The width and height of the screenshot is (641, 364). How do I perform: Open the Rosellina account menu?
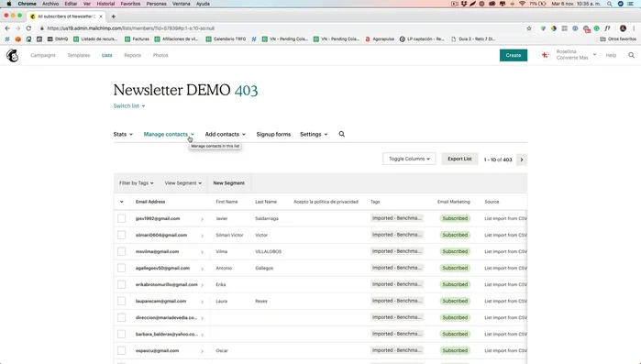pyautogui.click(x=576, y=55)
